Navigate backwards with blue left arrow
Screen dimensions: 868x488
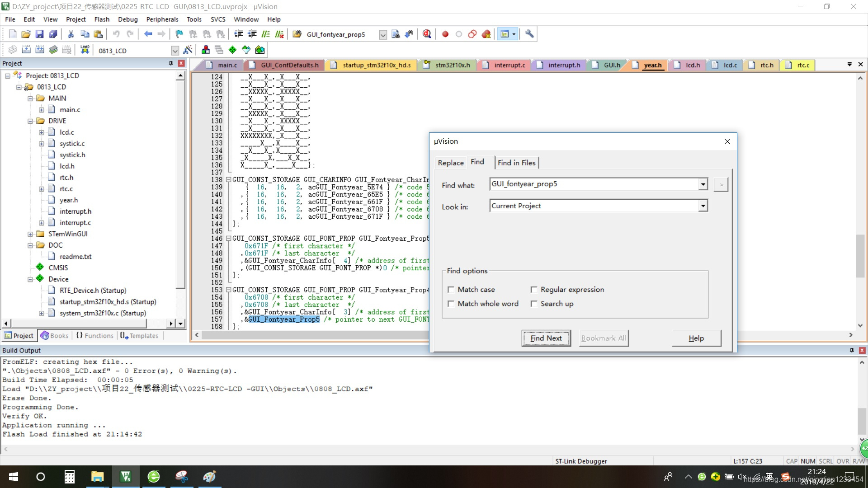[x=148, y=34]
